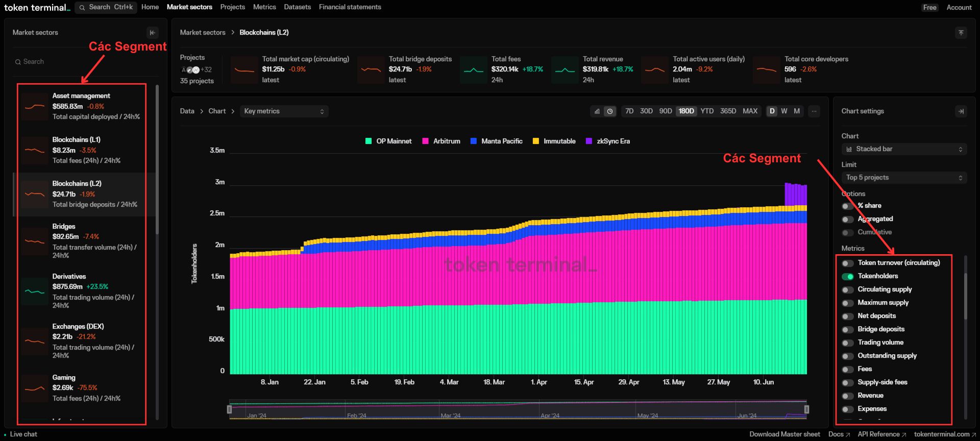980x441 pixels.
Task: Expand the Key metrics dropdown
Action: click(284, 111)
